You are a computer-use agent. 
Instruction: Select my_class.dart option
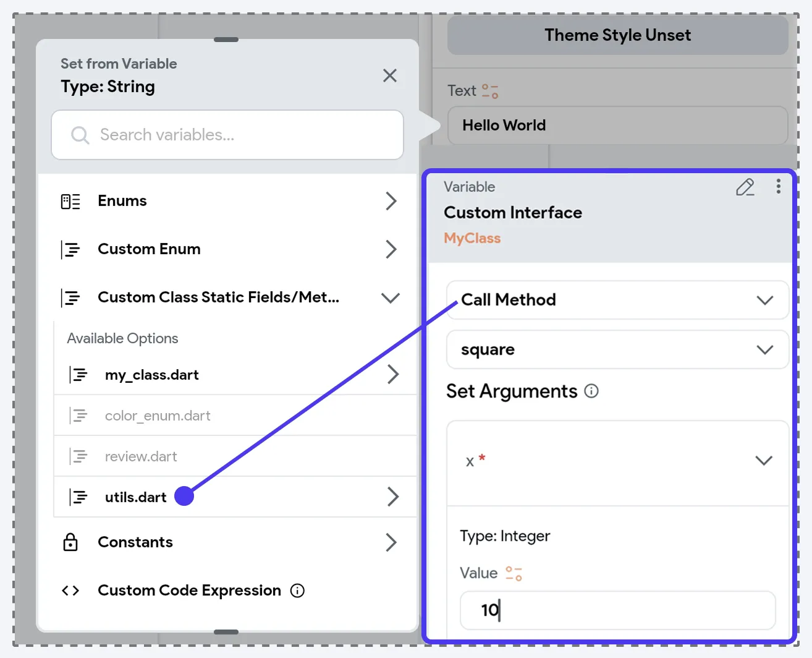[235, 375]
